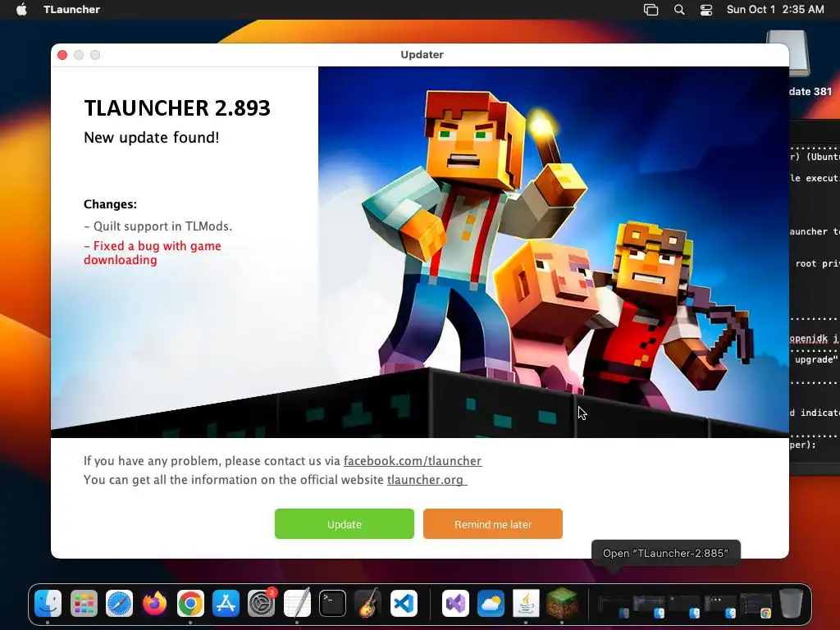Launch GarageBand from the Dock
Viewport: 840px width, 630px height.
pyautogui.click(x=367, y=604)
